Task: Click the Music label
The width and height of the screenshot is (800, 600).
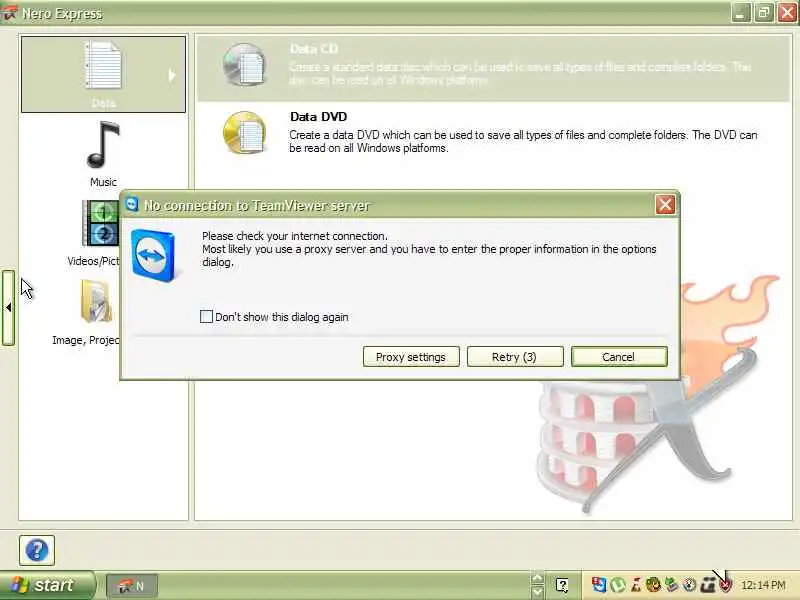Action: coord(103,182)
